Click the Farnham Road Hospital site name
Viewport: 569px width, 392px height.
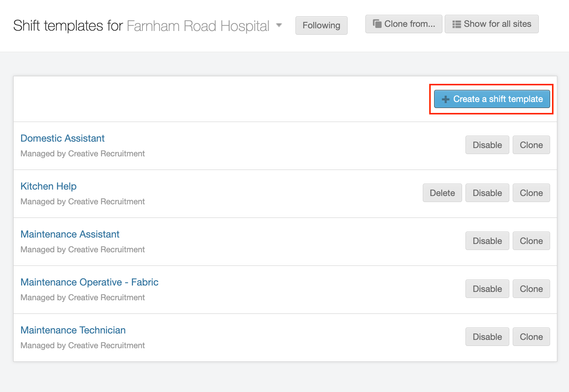198,26
